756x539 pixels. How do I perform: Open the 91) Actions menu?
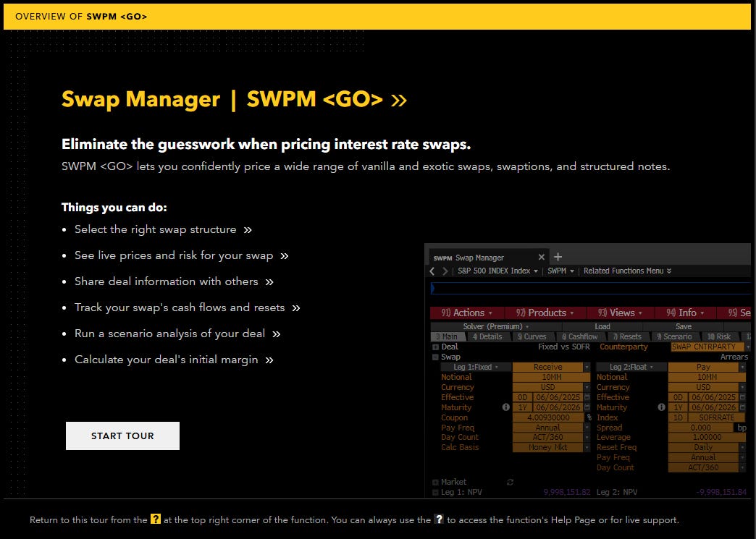point(467,313)
